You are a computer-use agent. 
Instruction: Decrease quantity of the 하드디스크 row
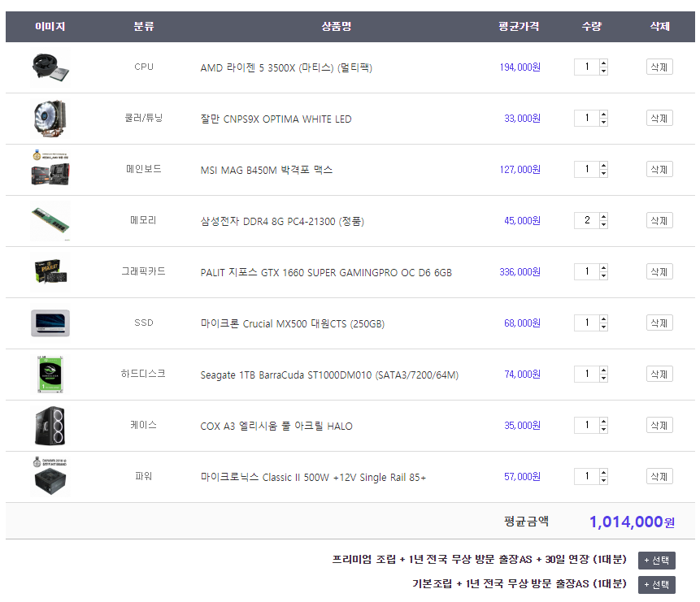[603, 378]
